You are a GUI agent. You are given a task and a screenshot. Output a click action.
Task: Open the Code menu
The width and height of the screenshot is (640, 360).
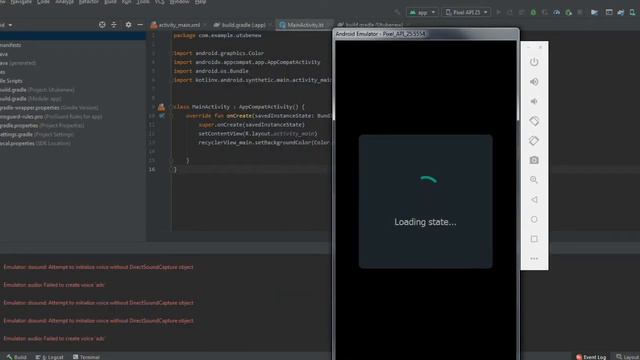[x=43, y=2]
